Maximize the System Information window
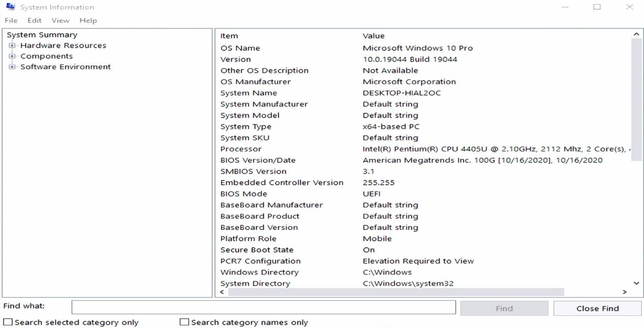Screen dimensions: 644x328 [597, 7]
